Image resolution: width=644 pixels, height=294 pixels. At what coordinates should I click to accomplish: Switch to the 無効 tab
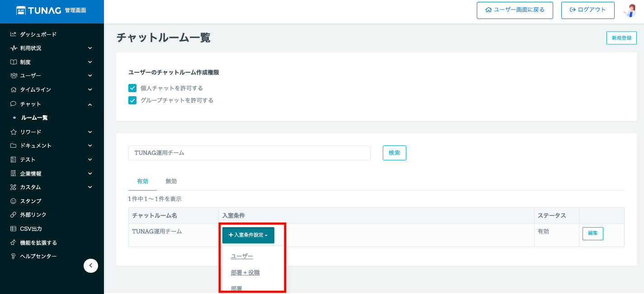tap(171, 181)
